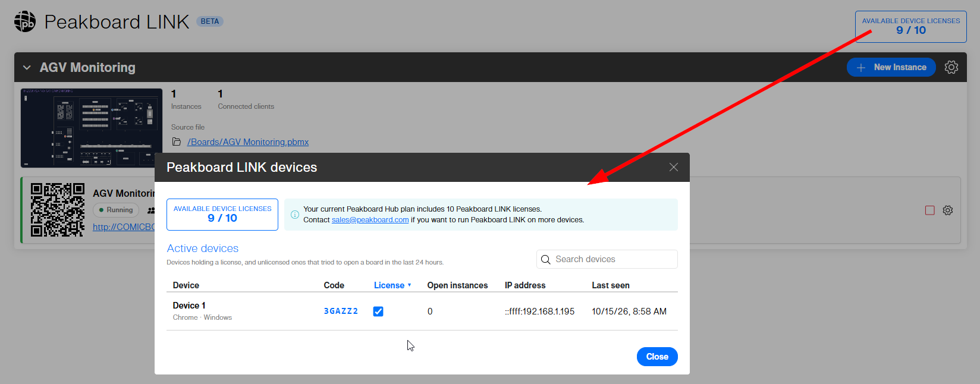
Task: Click the AGV Monitoring section title
Action: click(87, 68)
